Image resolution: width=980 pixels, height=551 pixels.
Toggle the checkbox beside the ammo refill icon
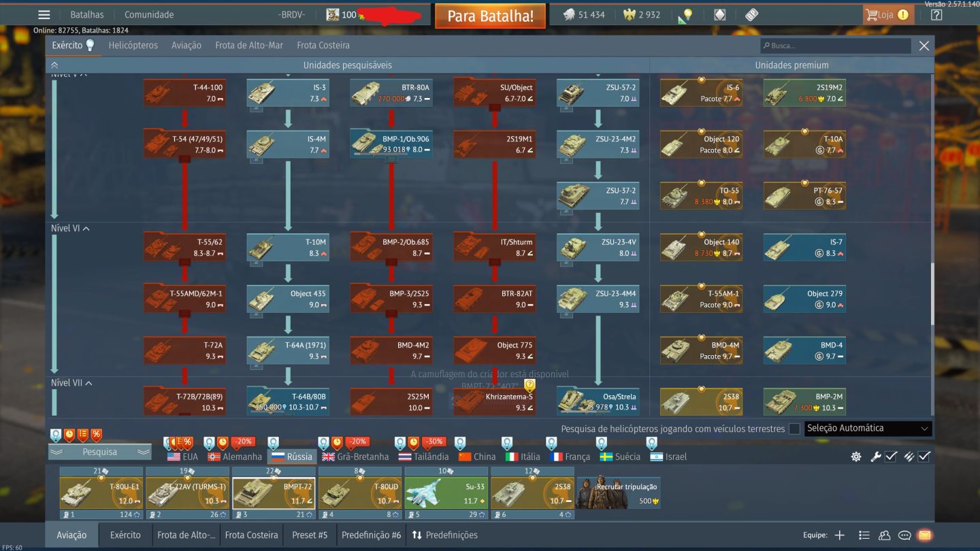[x=924, y=456]
